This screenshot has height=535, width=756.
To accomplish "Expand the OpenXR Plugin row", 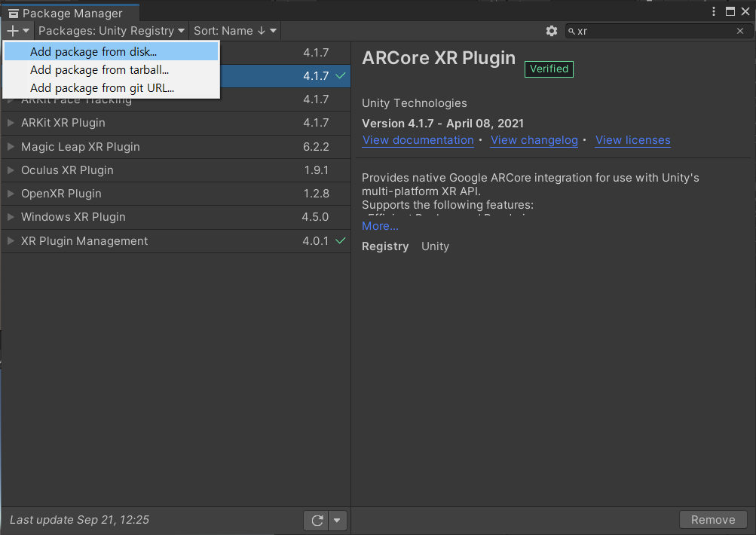I will (11, 193).
